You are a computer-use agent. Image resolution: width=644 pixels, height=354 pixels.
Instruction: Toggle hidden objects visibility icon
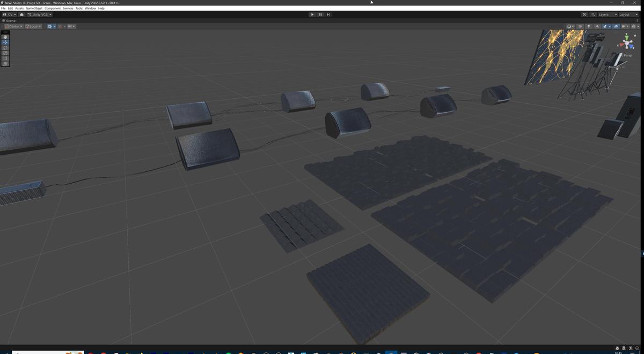pyautogui.click(x=616, y=26)
